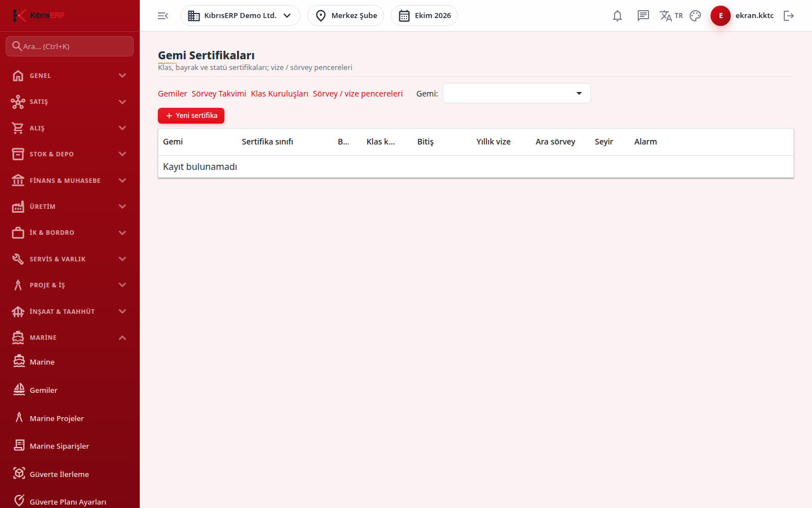812x508 pixels.
Task: Switch language via the TR translate icon
Action: [671, 16]
